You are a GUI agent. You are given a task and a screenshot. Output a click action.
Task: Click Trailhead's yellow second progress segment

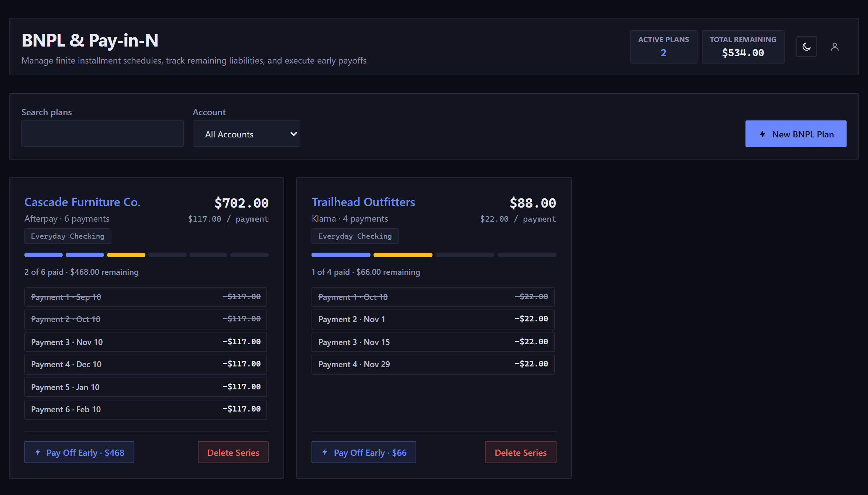(403, 255)
